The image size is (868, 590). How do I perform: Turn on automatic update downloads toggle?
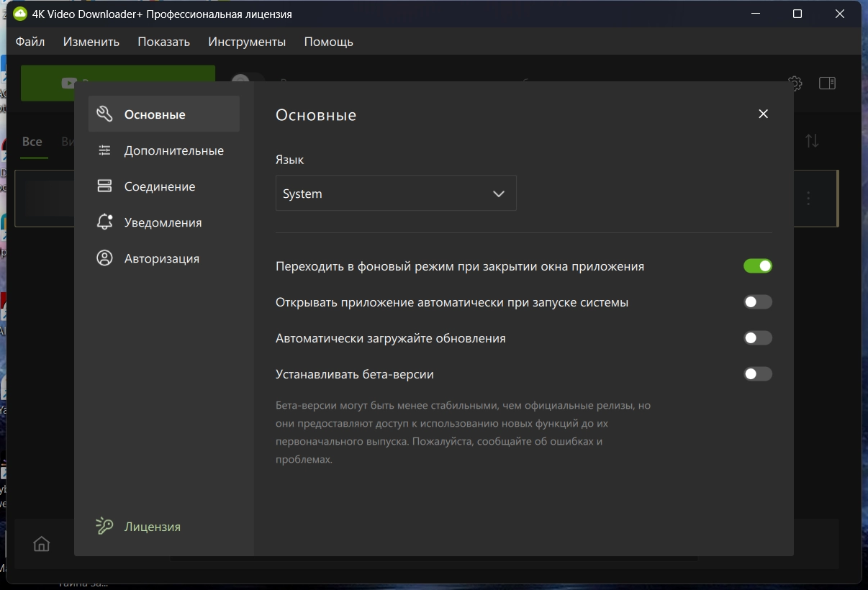pyautogui.click(x=757, y=338)
